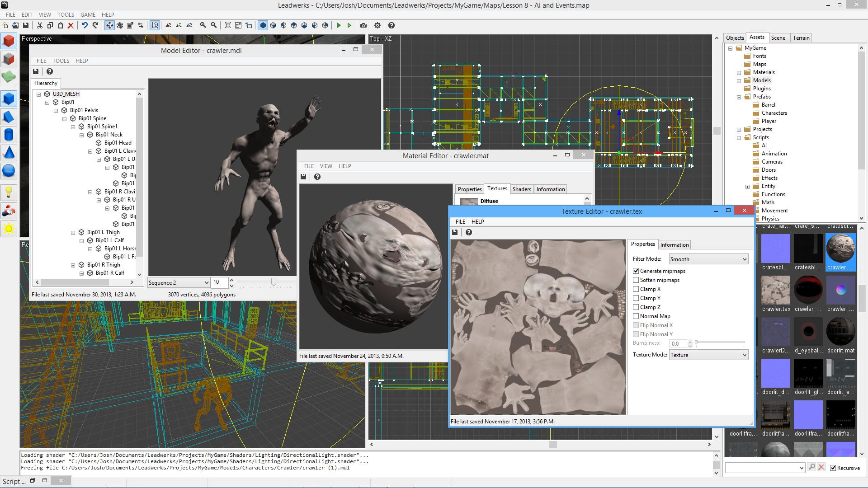Toggle Soften mipmaps checkbox
The image size is (868, 488).
636,279
